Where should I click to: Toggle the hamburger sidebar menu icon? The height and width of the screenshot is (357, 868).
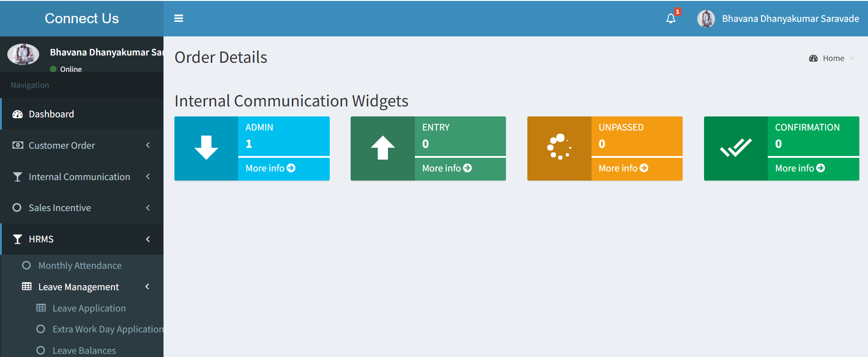pos(179,18)
